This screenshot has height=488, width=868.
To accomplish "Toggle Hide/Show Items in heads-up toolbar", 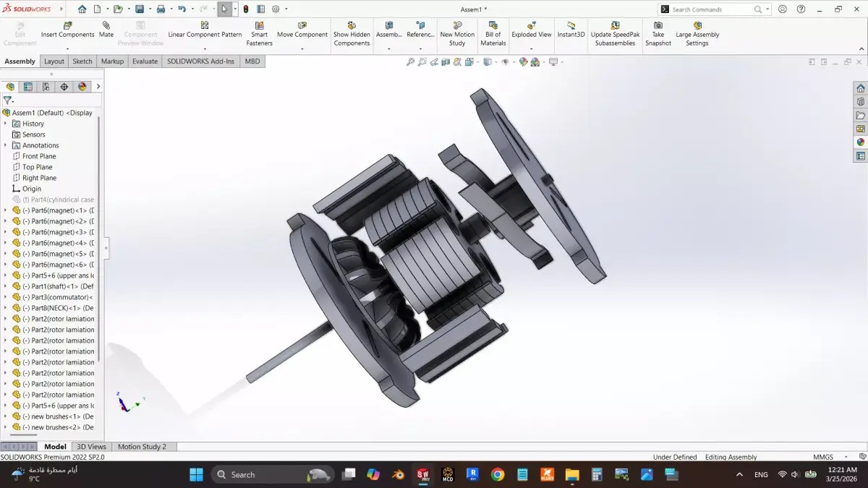I will [506, 63].
